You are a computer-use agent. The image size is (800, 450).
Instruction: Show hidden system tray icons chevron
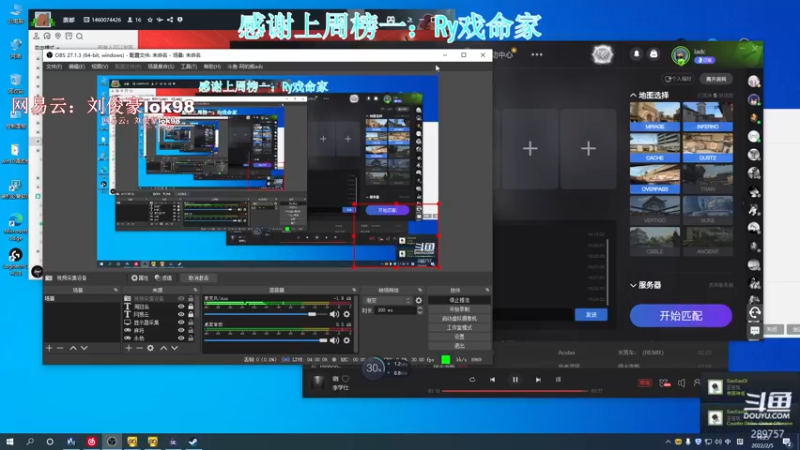tap(668, 442)
